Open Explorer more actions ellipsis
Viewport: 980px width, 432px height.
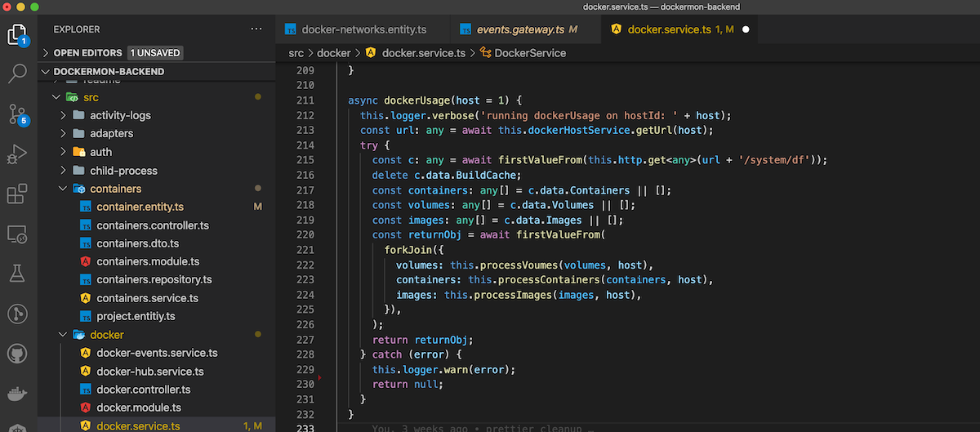click(257, 29)
